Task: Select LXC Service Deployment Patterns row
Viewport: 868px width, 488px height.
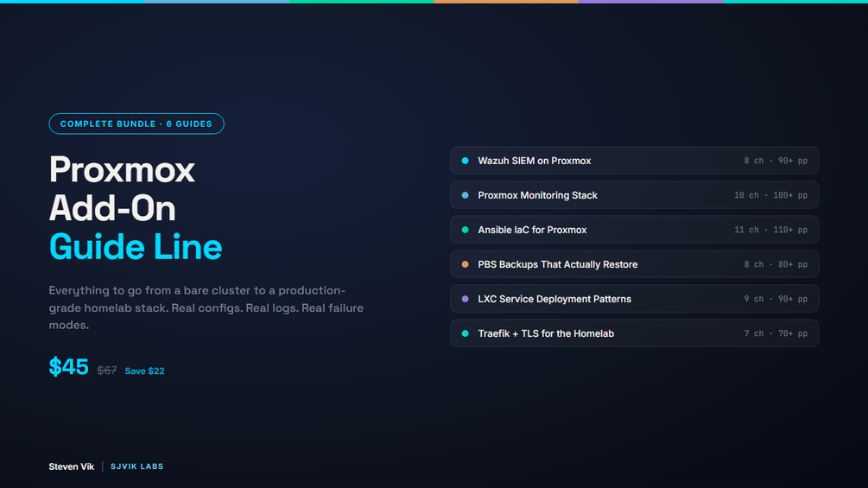Action: click(635, 299)
